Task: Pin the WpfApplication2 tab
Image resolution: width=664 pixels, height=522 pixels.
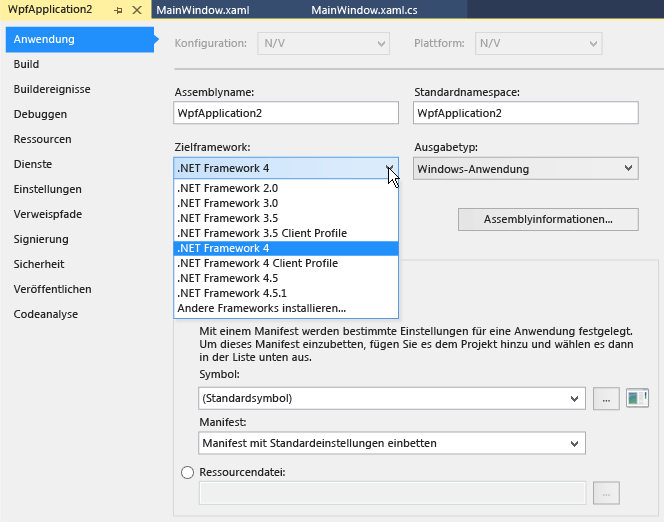Action: tap(118, 10)
